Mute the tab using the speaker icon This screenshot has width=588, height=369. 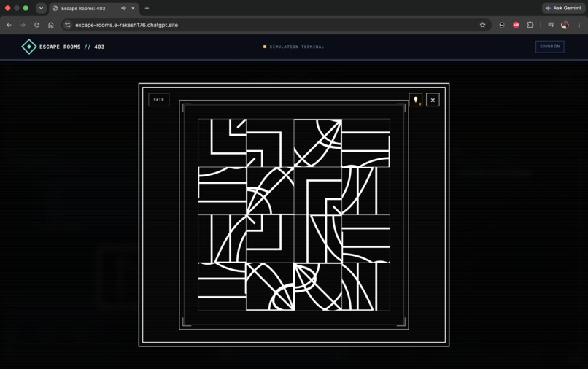[123, 8]
